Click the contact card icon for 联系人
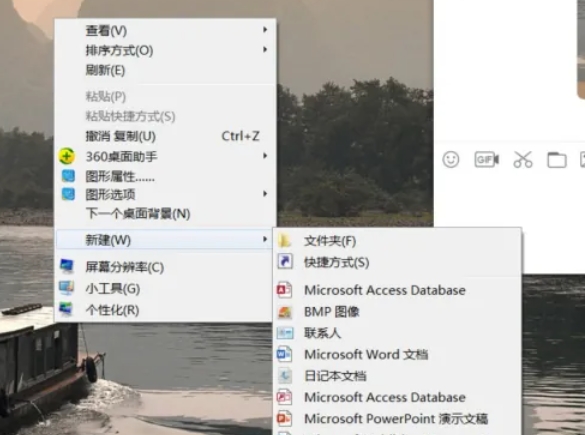Screen dimensions: 585x435 pos(285,333)
